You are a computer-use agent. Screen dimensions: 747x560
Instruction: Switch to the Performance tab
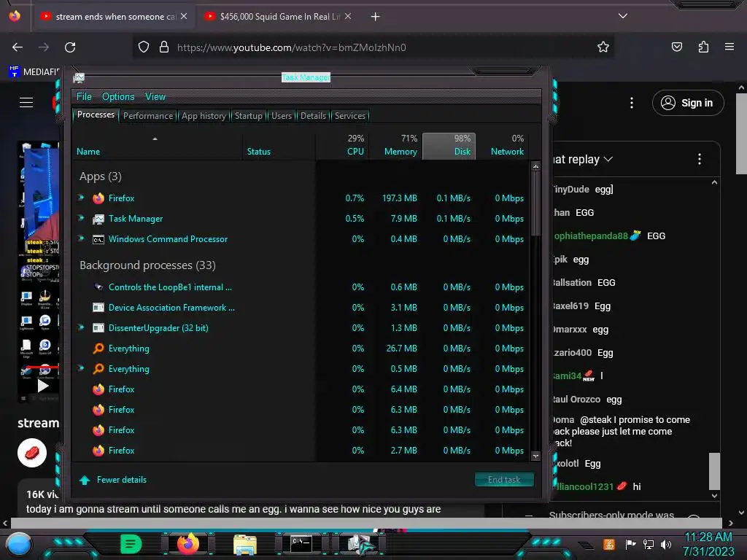[x=148, y=116]
